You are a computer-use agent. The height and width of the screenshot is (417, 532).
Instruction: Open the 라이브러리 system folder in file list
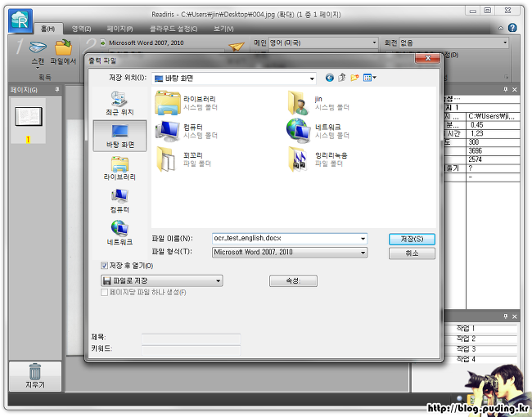186,103
